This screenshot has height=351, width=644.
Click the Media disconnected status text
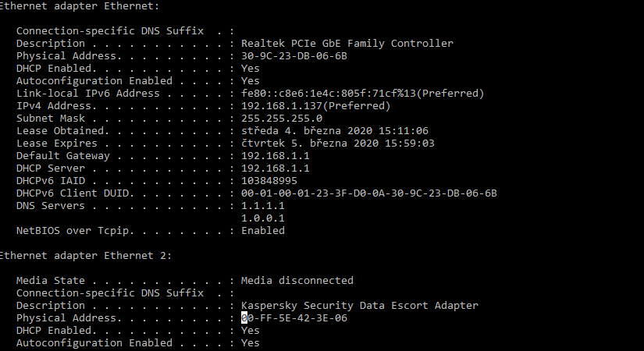297,281
